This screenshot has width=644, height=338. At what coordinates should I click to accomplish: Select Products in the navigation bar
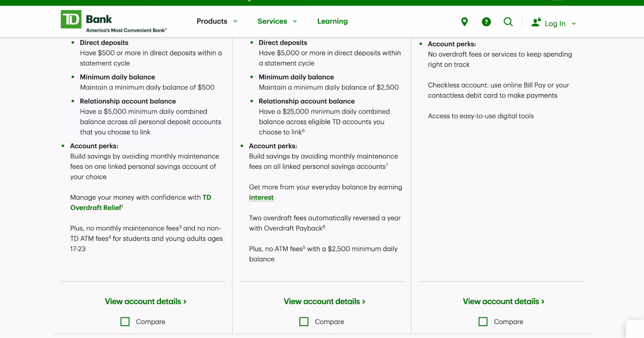point(212,21)
